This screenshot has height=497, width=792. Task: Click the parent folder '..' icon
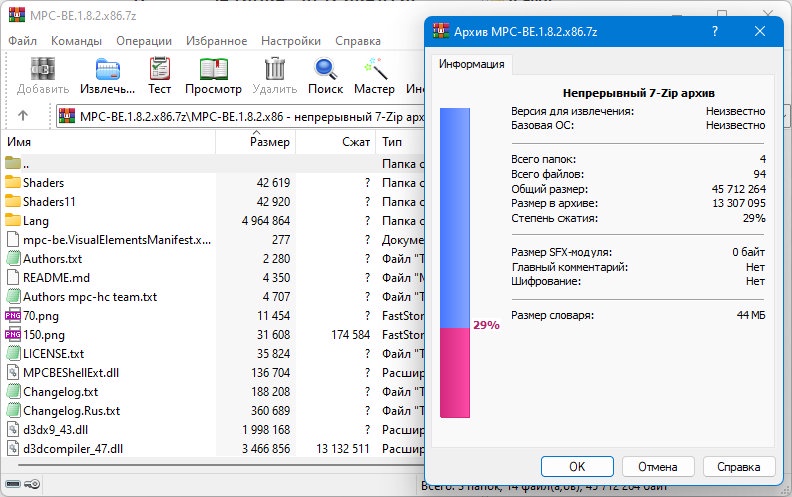tap(13, 163)
